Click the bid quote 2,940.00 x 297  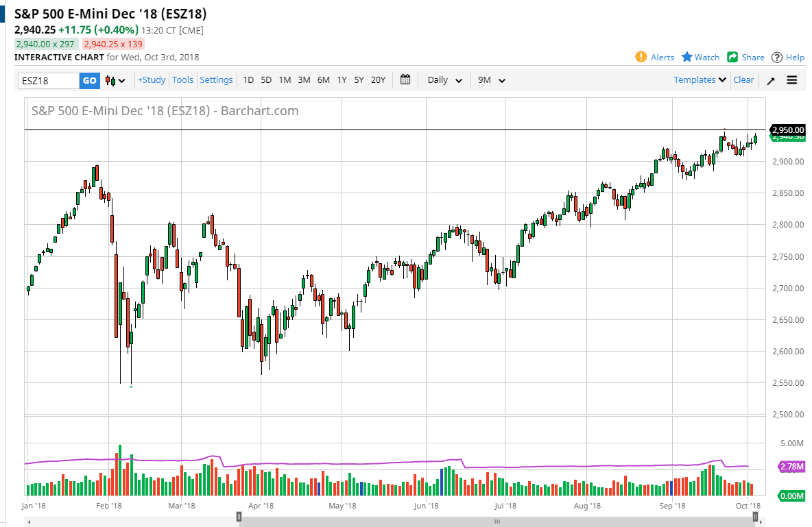(45, 45)
